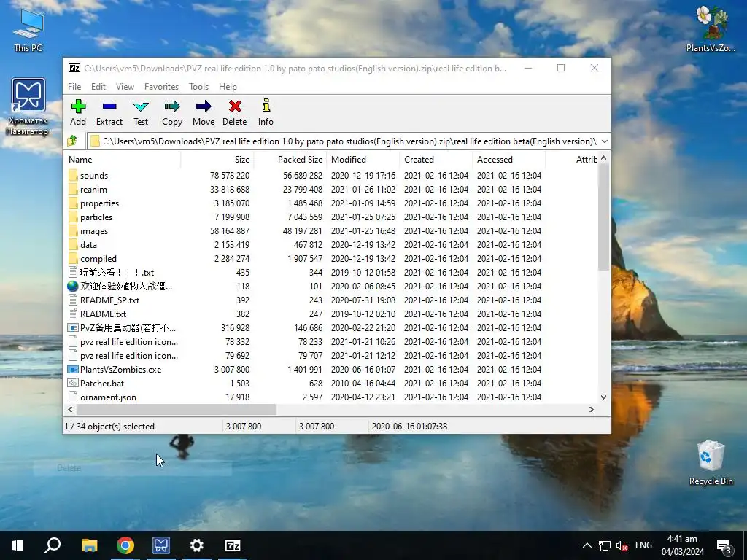The height and width of the screenshot is (560, 747).
Task: Select the images folder icon
Action: (x=73, y=230)
